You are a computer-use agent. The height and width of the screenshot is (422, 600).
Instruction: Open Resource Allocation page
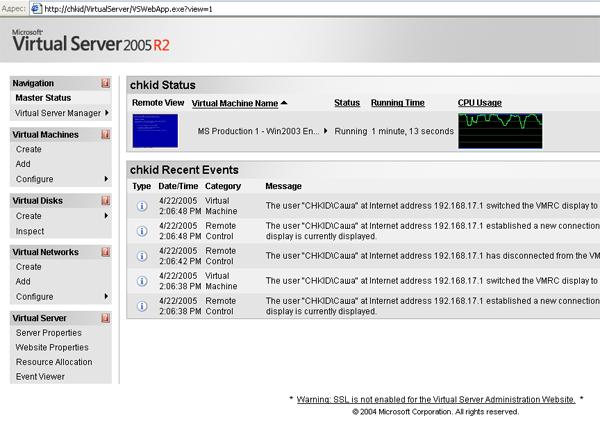(x=54, y=362)
